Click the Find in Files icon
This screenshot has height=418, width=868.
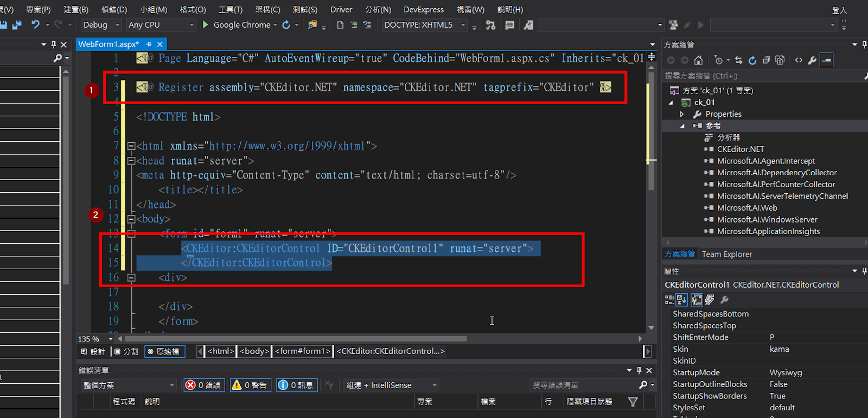[312, 24]
